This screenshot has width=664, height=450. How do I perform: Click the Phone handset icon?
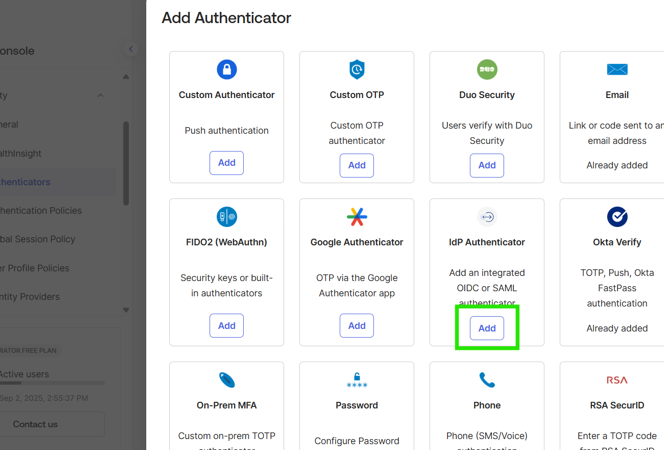487,380
